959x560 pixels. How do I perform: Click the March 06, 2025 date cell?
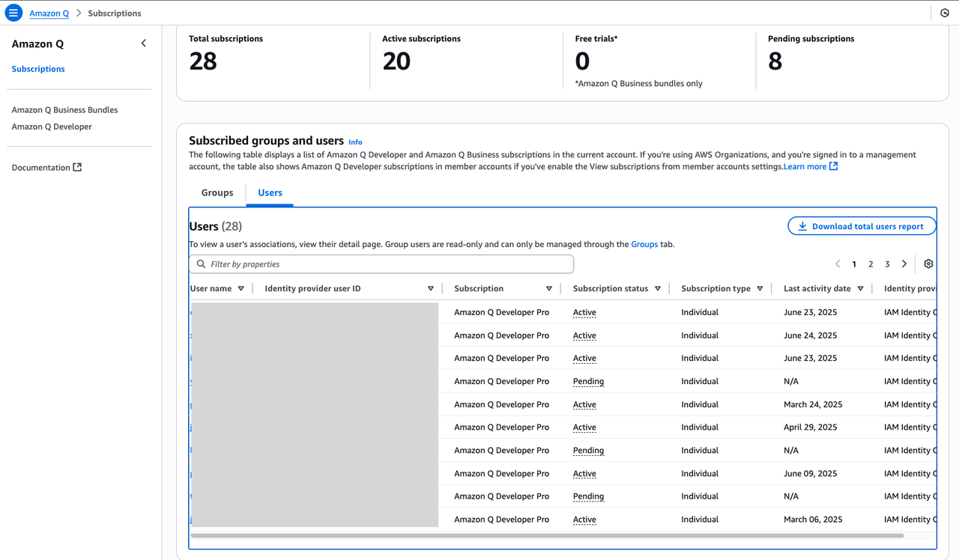[x=813, y=520]
